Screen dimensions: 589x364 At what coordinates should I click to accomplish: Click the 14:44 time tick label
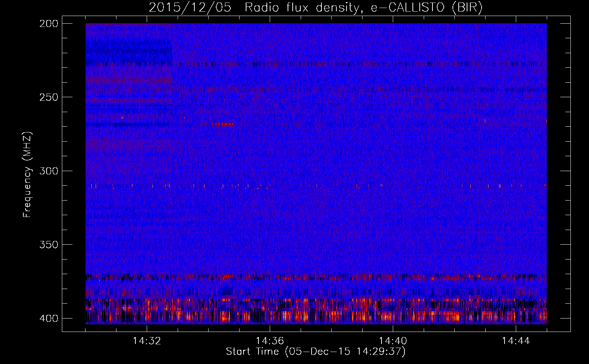516,341
